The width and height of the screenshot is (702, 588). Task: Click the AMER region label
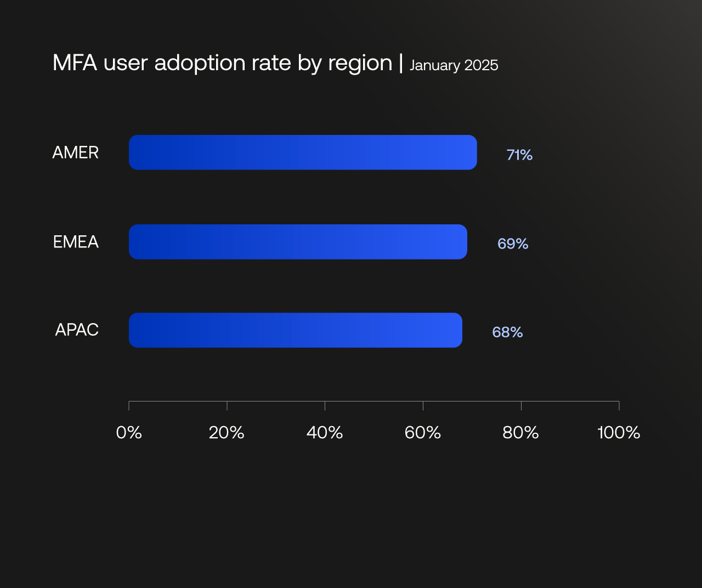pyautogui.click(x=76, y=152)
